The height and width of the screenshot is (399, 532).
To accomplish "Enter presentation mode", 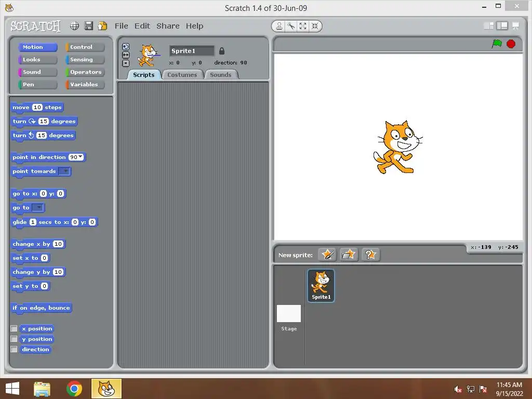I will coord(516,26).
